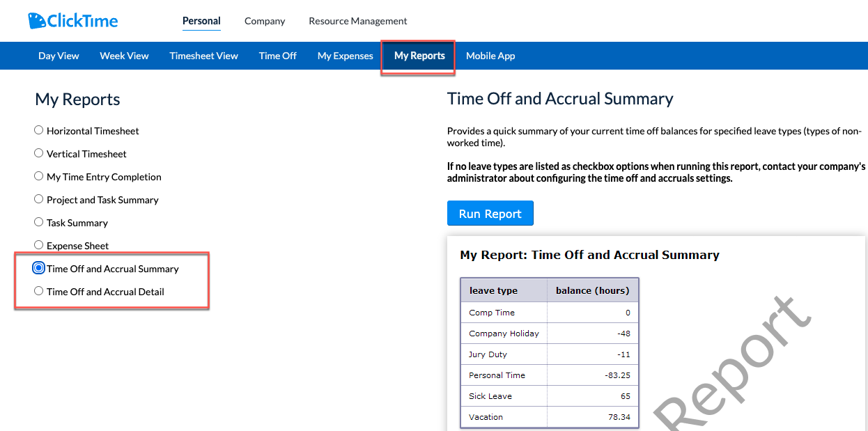
Task: Go to Day View
Action: point(59,56)
